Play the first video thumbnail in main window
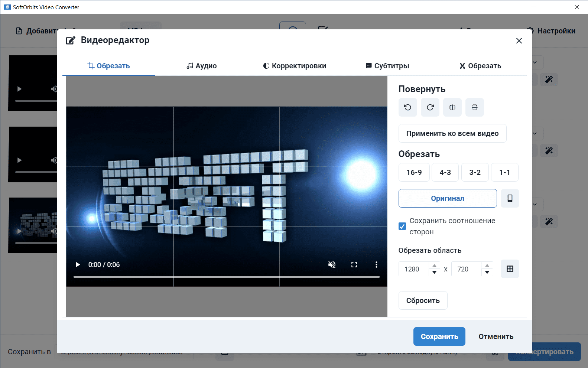Screen dimensions: 588x368 [19, 89]
